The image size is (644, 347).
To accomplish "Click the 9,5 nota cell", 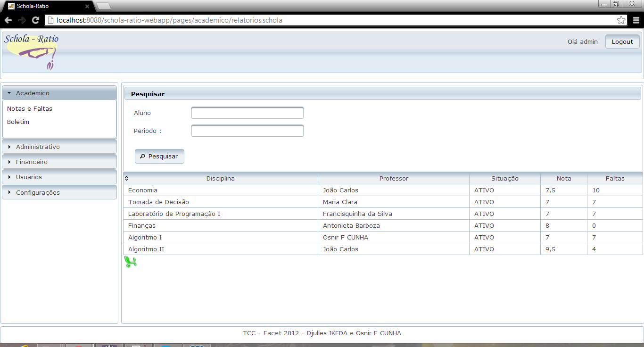I will [x=564, y=249].
